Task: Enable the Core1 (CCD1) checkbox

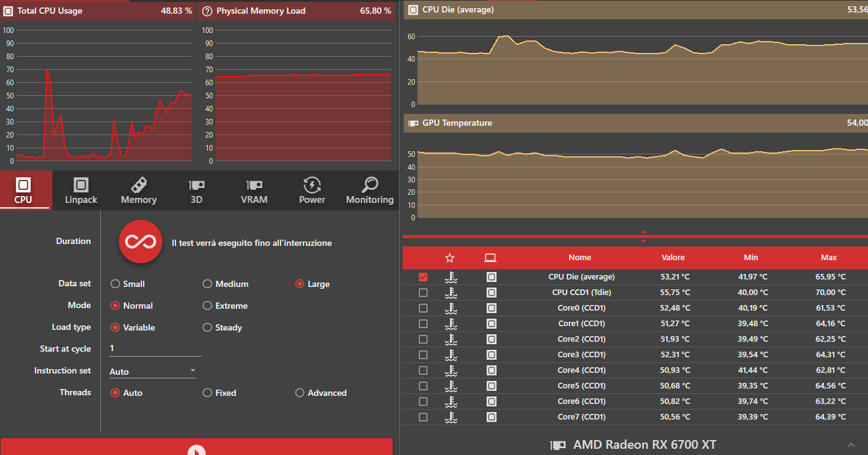Action: 423,324
